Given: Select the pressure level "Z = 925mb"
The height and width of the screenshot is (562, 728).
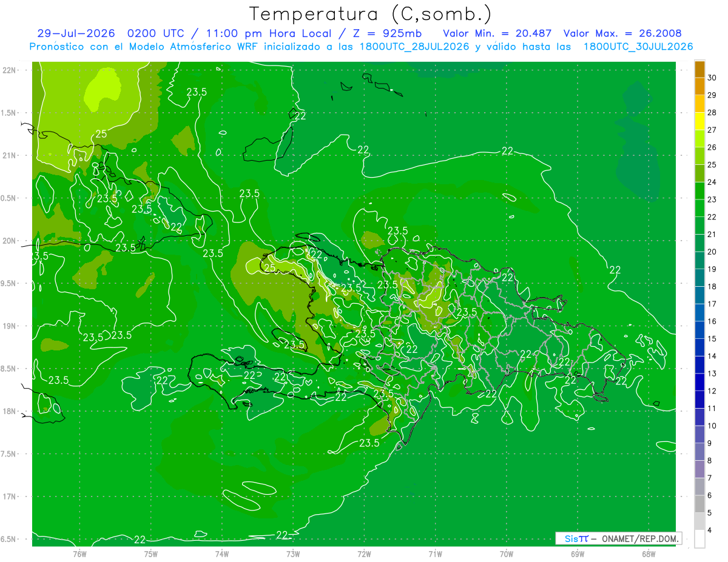Looking at the screenshot, I should coord(388,33).
